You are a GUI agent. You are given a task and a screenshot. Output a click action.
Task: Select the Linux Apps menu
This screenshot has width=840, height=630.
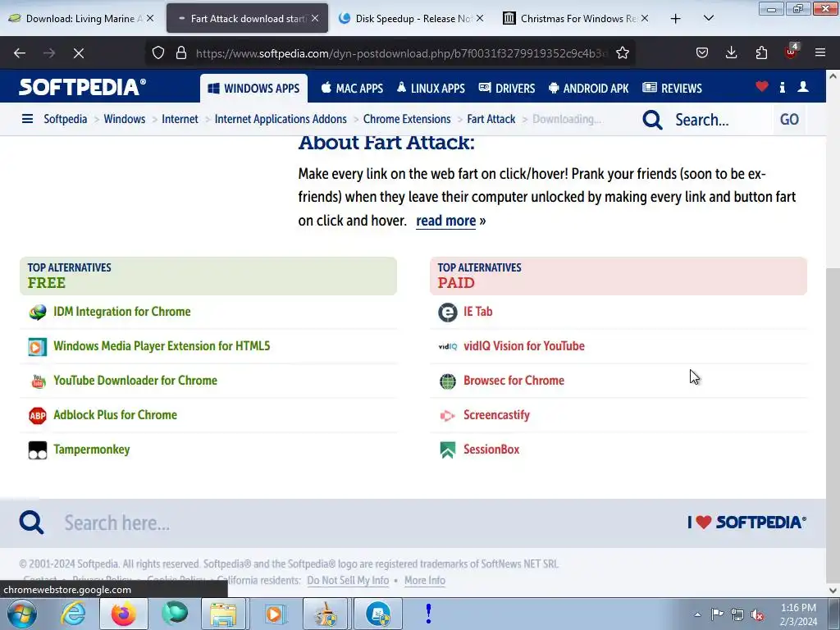(x=431, y=89)
